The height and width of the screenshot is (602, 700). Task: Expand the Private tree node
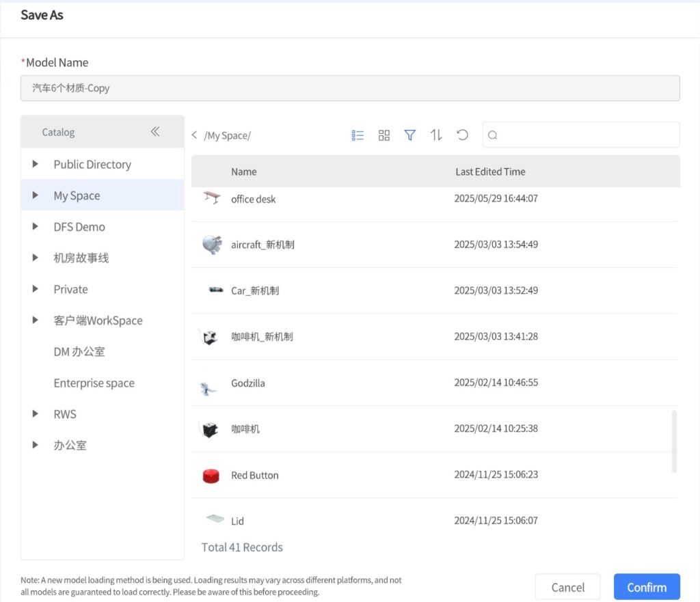36,289
